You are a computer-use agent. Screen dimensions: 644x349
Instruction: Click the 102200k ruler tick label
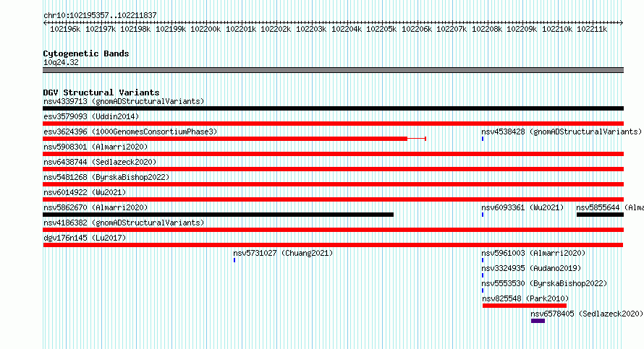[x=206, y=29]
